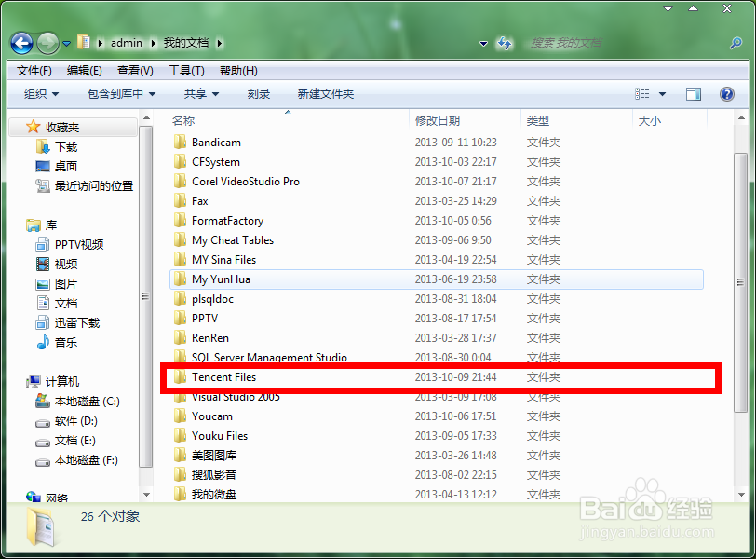The width and height of the screenshot is (756, 559).
Task: Click the magnifier search icon
Action: (736, 43)
